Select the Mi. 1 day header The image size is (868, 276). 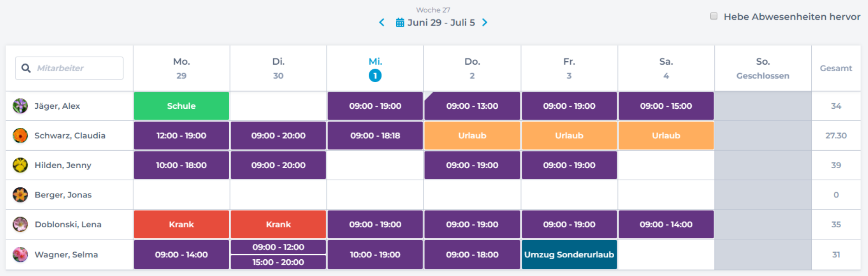pos(375,68)
